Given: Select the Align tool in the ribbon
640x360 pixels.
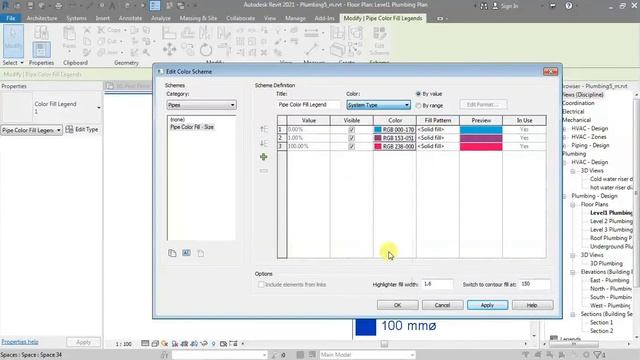Looking at the screenshot, I should [169, 33].
